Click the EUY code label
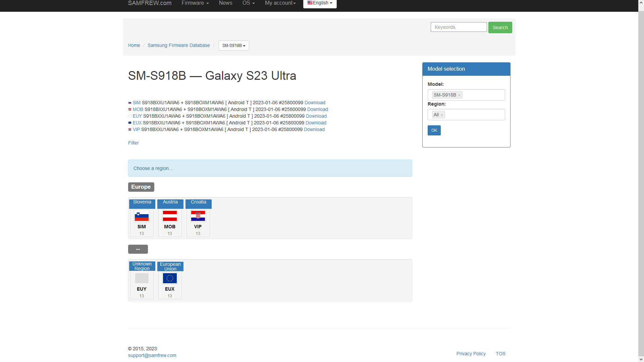This screenshot has height=362, width=644. coord(142,289)
